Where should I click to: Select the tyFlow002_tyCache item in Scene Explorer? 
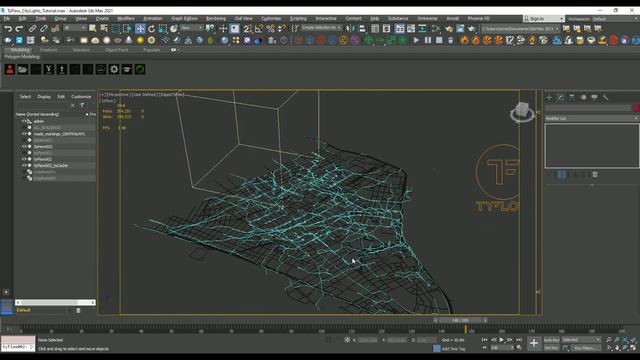pos(51,165)
